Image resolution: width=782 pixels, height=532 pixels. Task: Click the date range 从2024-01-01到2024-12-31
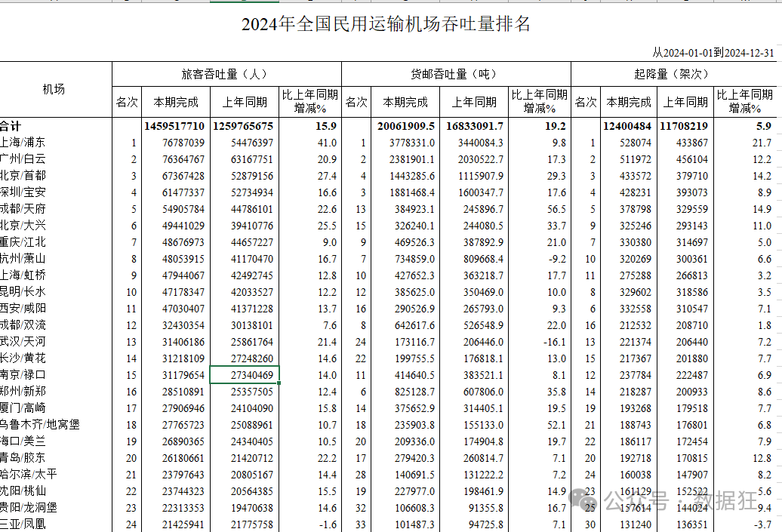click(x=713, y=53)
